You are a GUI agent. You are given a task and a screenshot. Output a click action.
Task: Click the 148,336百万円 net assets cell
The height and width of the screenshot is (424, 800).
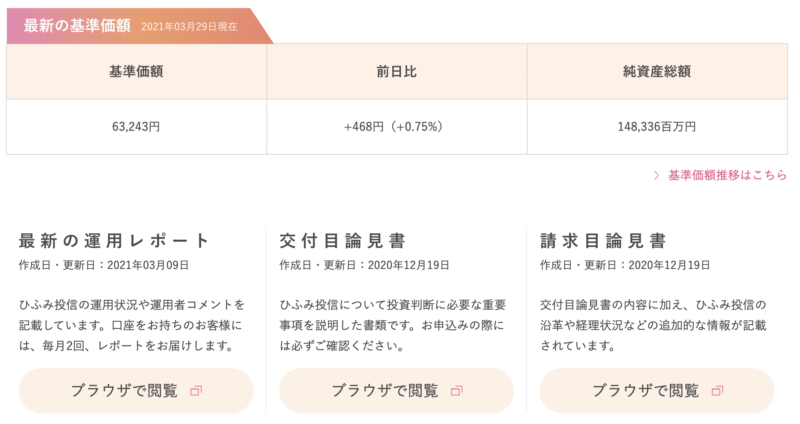[x=657, y=127]
